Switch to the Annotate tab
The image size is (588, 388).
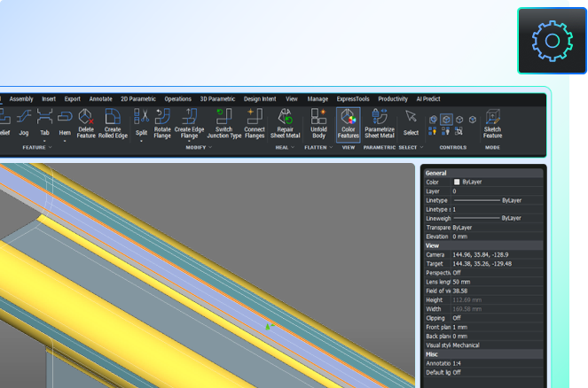[100, 99]
